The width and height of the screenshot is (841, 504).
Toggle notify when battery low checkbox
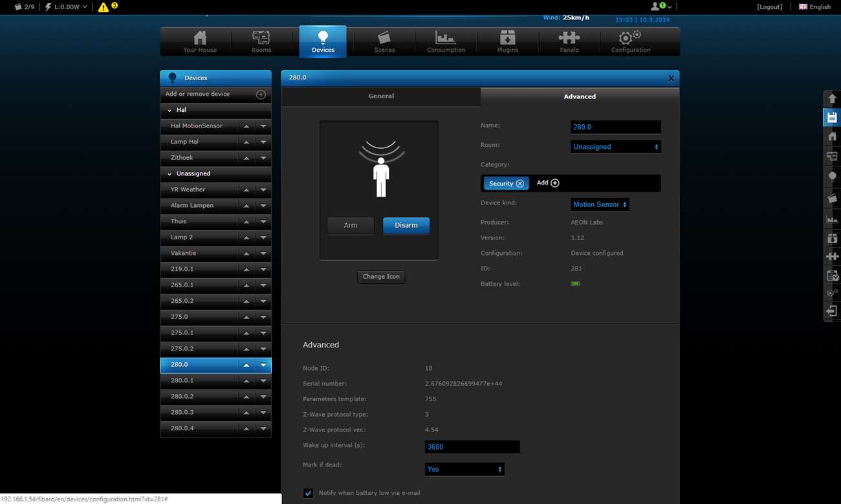tap(309, 493)
